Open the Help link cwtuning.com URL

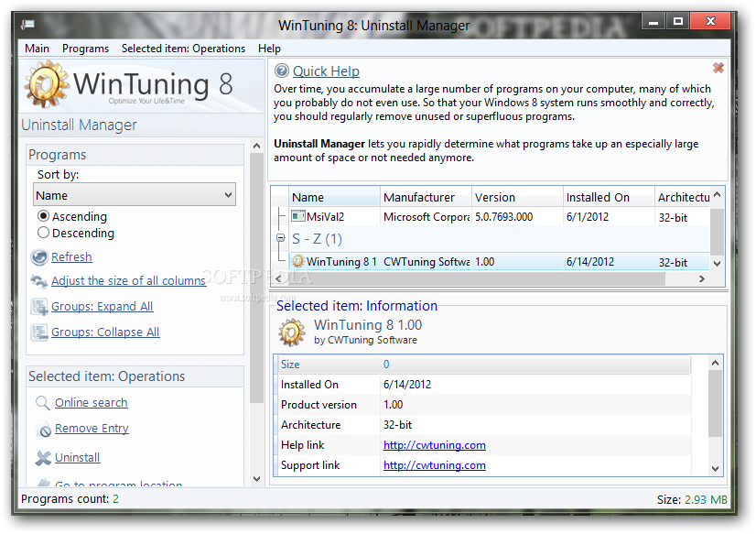coord(435,445)
